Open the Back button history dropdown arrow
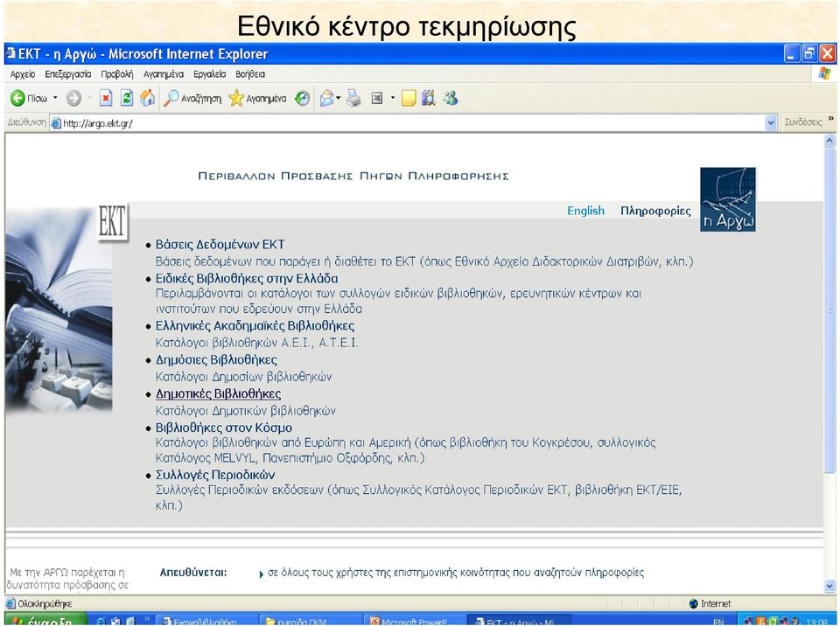This screenshot has height=626, width=840. click(54, 98)
